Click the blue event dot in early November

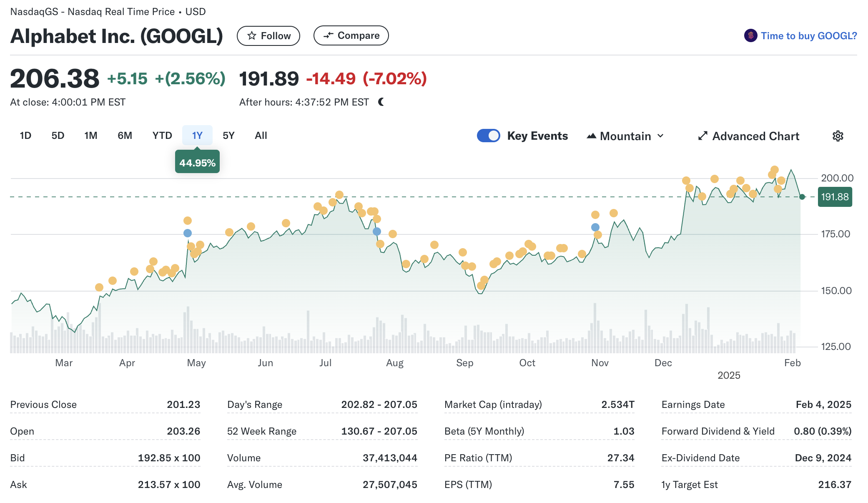point(595,227)
